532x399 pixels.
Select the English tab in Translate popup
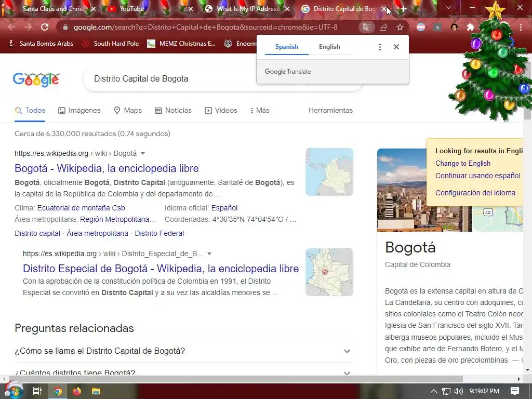[329, 47]
